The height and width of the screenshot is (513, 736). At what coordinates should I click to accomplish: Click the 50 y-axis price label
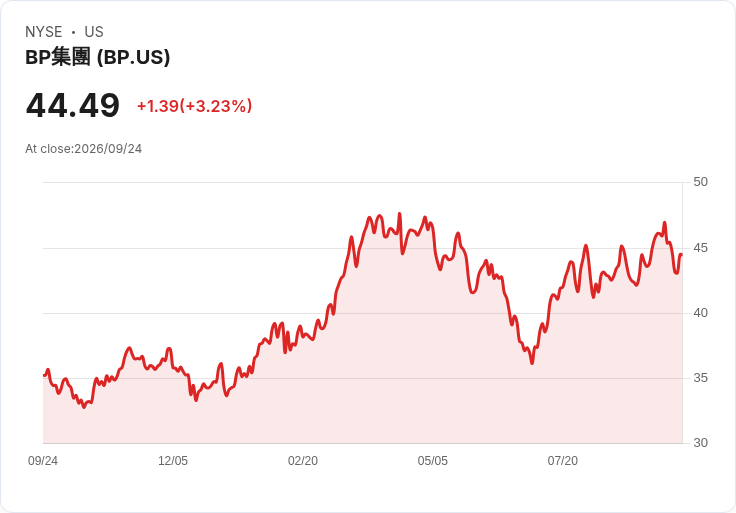click(x=700, y=182)
